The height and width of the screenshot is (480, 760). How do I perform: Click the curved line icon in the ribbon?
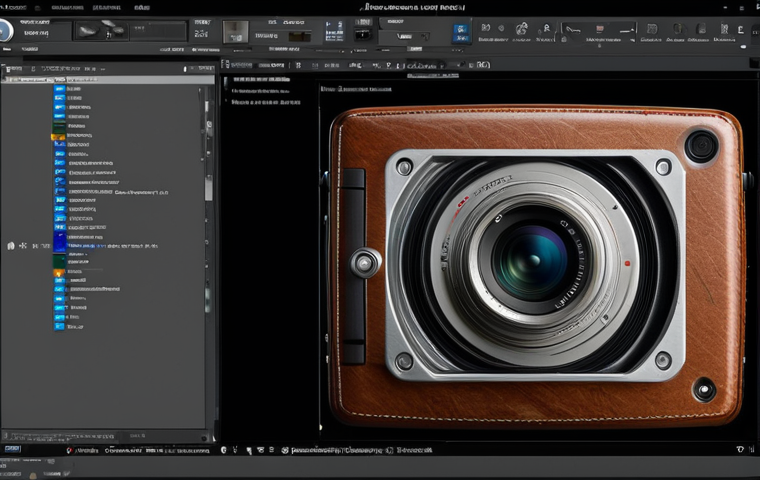573,30
